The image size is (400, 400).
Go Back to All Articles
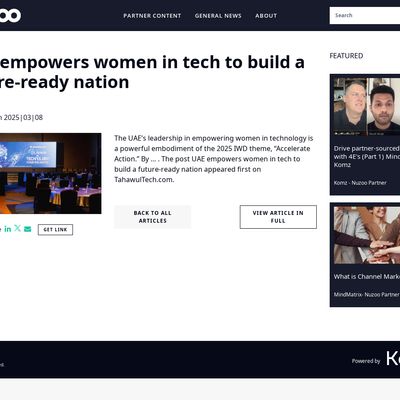(152, 217)
